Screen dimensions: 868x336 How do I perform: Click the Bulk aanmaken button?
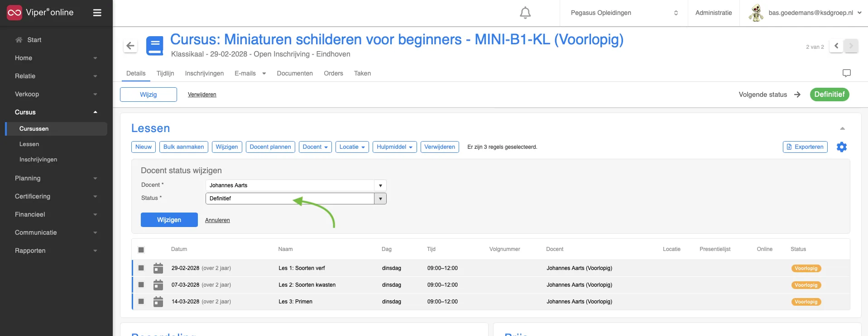[x=184, y=147]
